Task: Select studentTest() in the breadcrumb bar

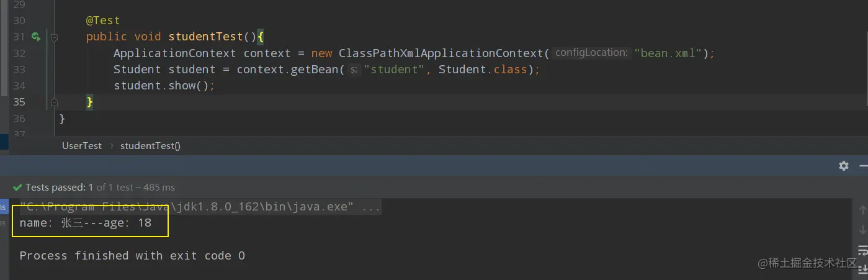Action: (150, 146)
